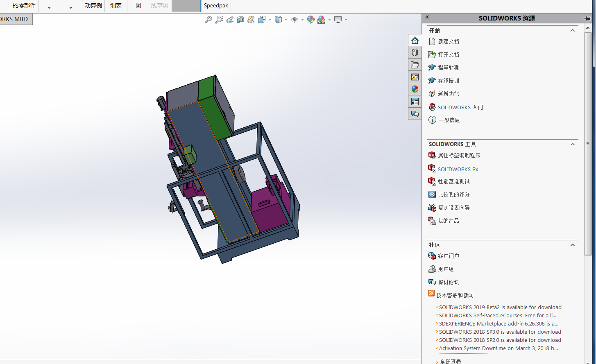This screenshot has width=596, height=364.
Task: Collapse the SOLIDWORKS 工具 section
Action: click(573, 145)
